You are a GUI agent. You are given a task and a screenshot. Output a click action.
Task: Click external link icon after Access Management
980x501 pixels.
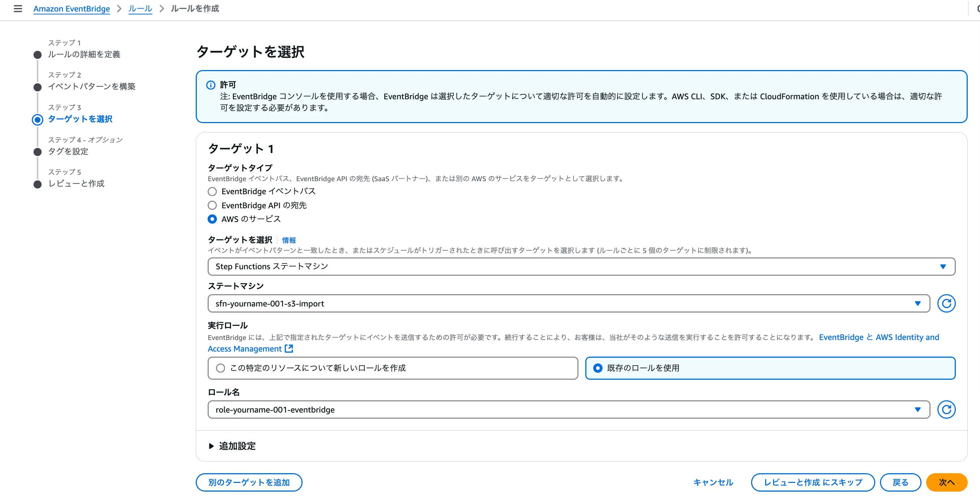click(x=289, y=348)
